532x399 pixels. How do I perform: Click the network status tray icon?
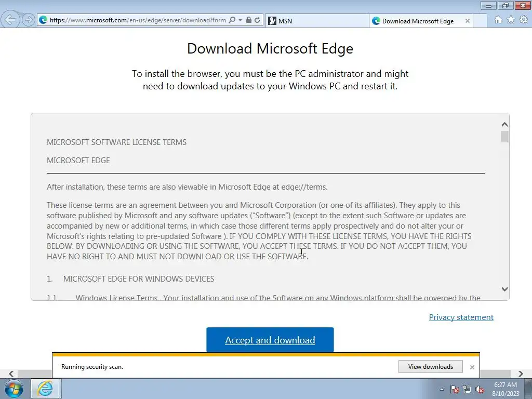(x=467, y=389)
